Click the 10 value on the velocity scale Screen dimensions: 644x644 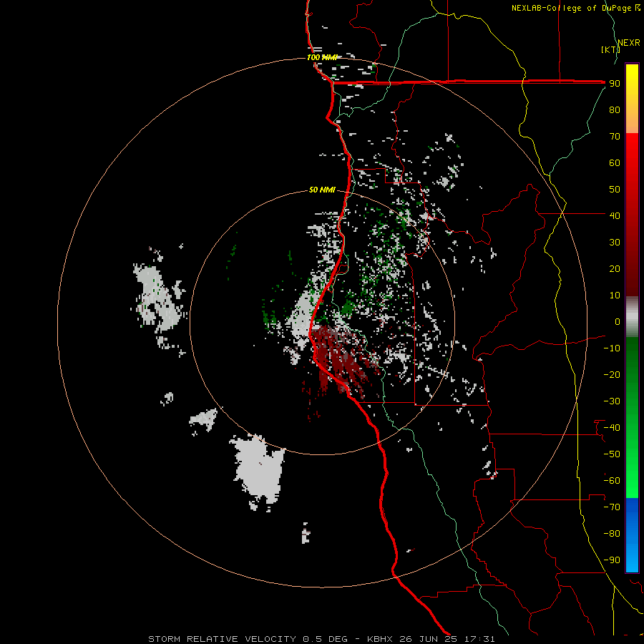click(x=615, y=296)
